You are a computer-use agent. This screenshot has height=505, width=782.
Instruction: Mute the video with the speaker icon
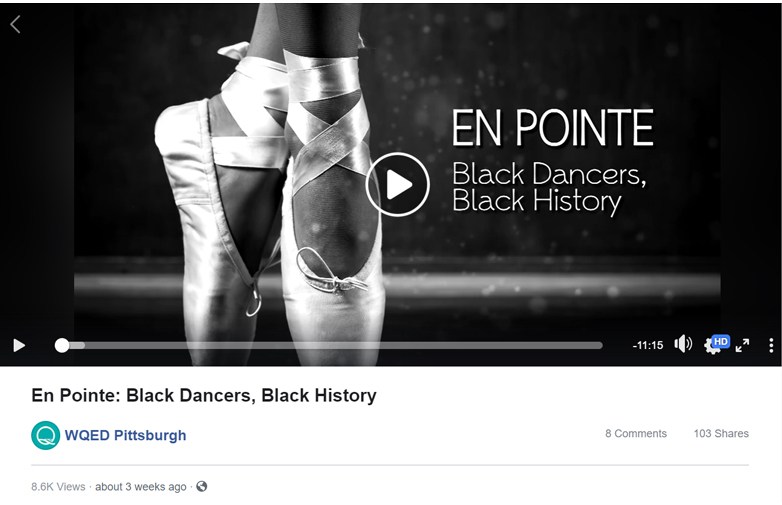coord(683,344)
